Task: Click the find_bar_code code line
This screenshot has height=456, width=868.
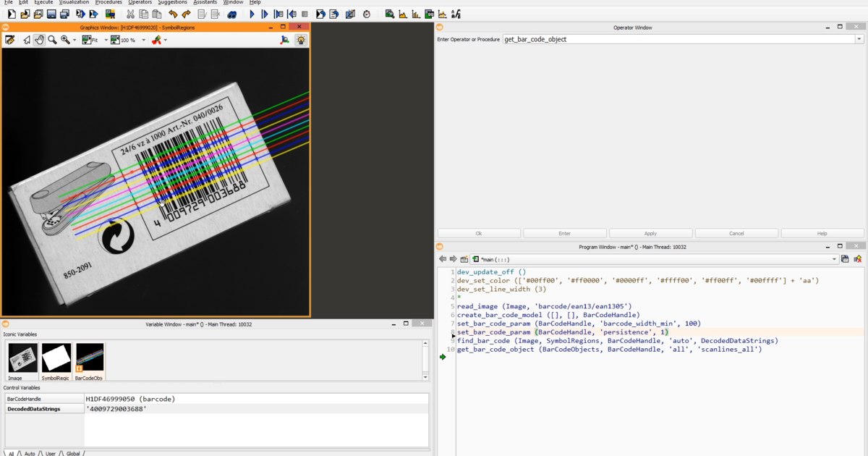Action: (617, 340)
